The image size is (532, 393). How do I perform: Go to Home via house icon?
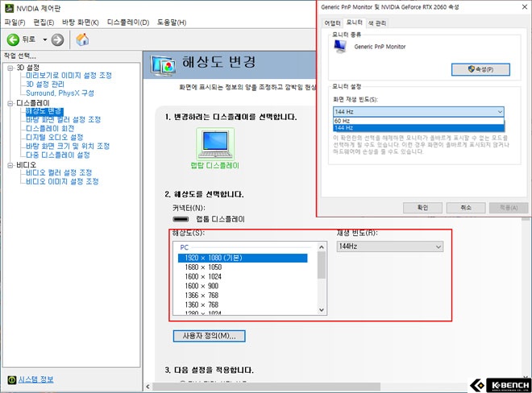82,39
